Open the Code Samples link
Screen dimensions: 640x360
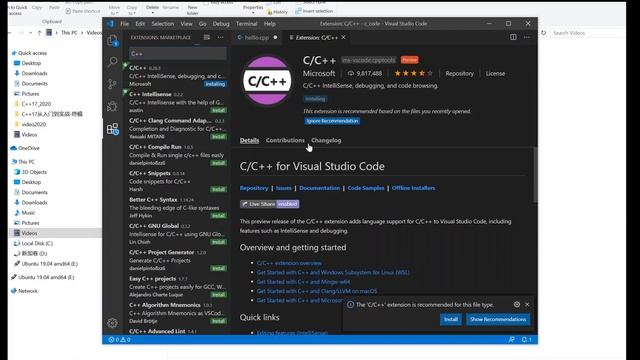(x=366, y=188)
